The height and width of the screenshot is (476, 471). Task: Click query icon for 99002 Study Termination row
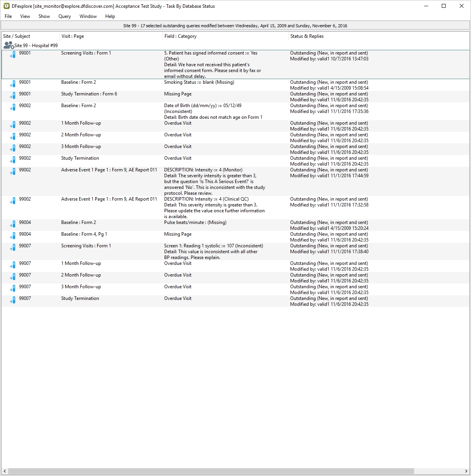pyautogui.click(x=13, y=160)
